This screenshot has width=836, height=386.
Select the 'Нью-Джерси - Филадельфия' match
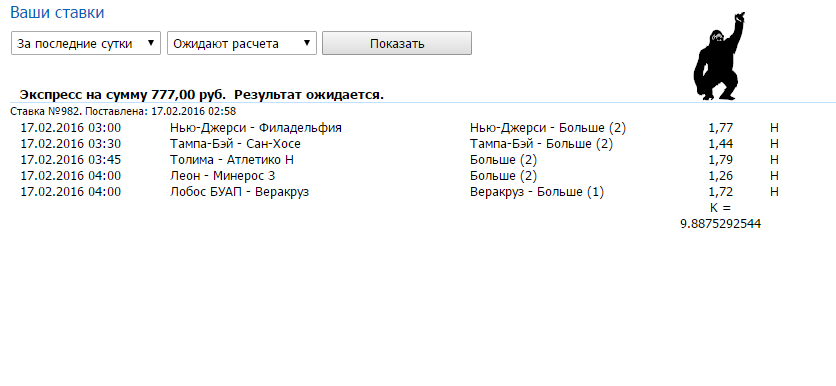coord(256,128)
